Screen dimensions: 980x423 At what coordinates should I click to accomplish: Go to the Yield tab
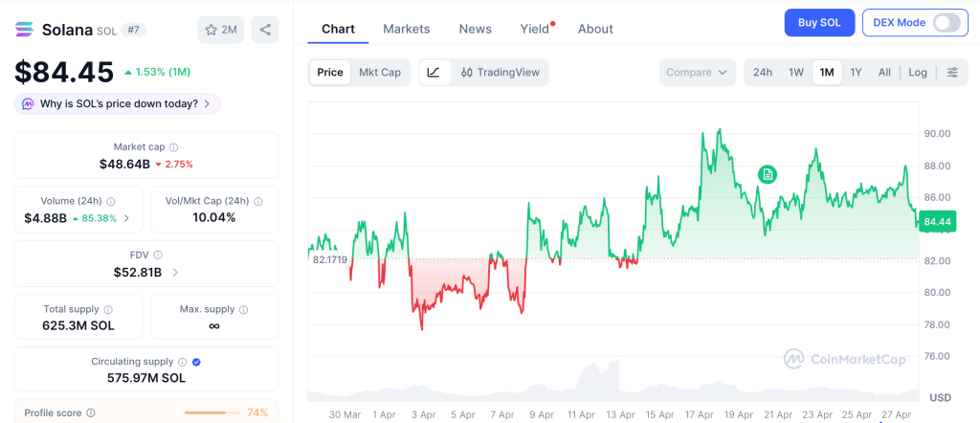click(534, 29)
